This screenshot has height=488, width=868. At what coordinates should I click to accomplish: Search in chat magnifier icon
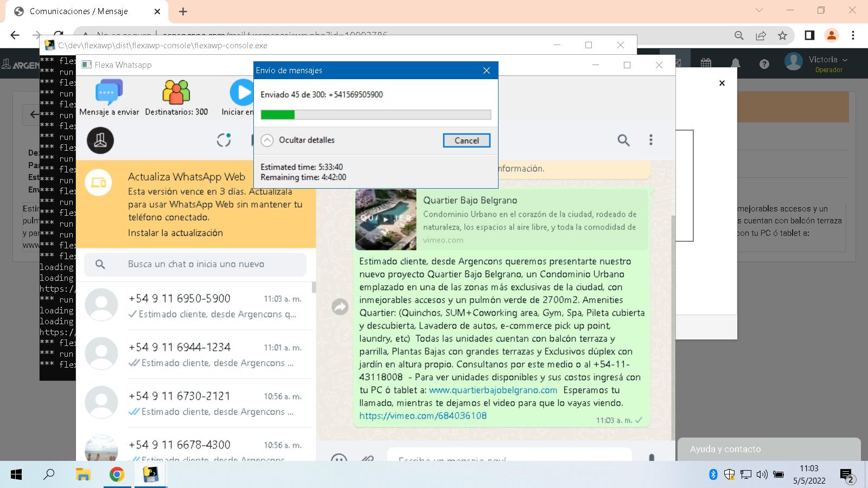pyautogui.click(x=624, y=140)
